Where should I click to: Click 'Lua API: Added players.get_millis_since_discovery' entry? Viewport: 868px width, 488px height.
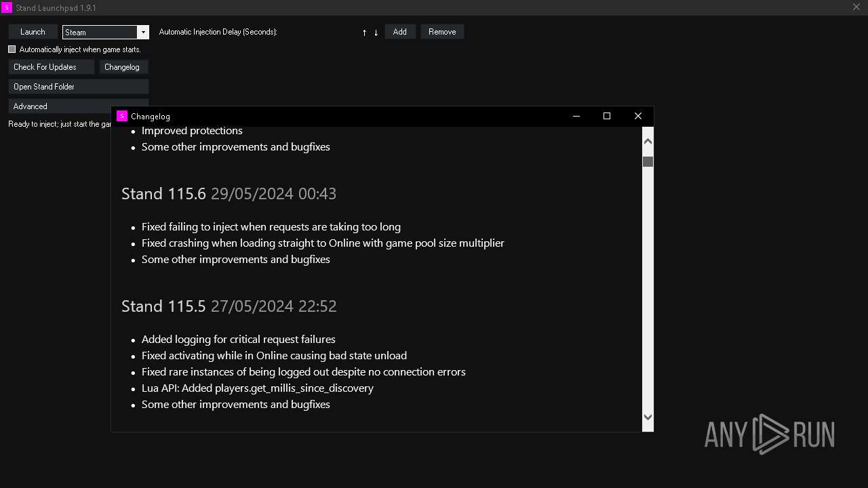point(258,388)
